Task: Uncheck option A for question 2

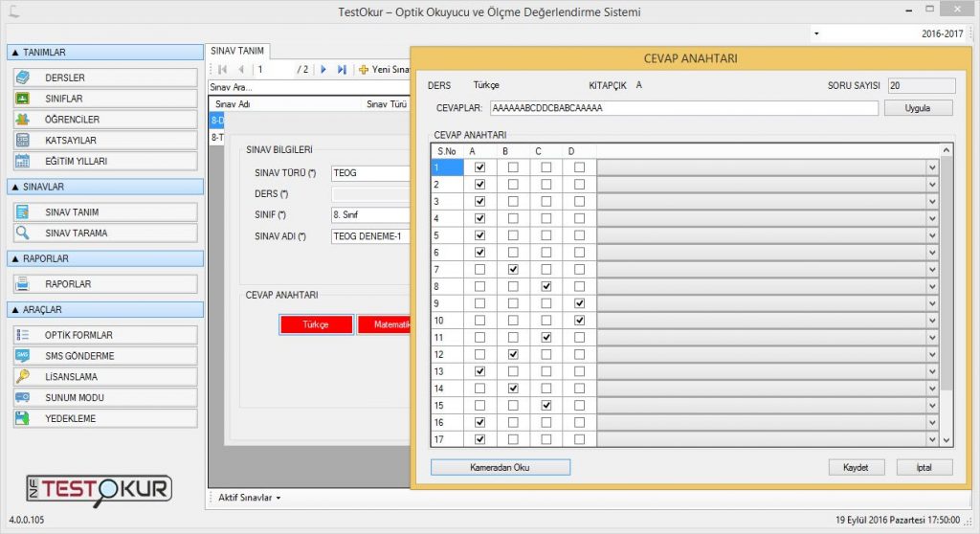Action: tap(480, 185)
